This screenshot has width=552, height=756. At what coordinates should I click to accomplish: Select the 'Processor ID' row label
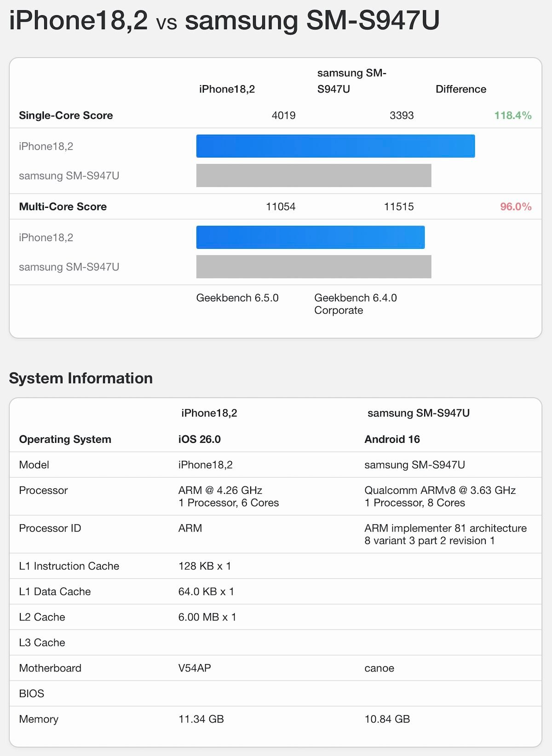pos(50,528)
